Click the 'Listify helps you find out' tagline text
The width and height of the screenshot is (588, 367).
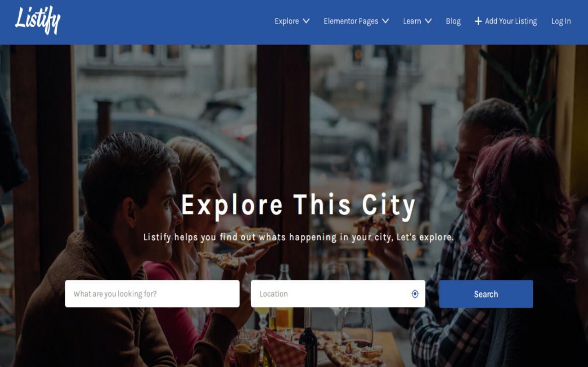click(299, 238)
